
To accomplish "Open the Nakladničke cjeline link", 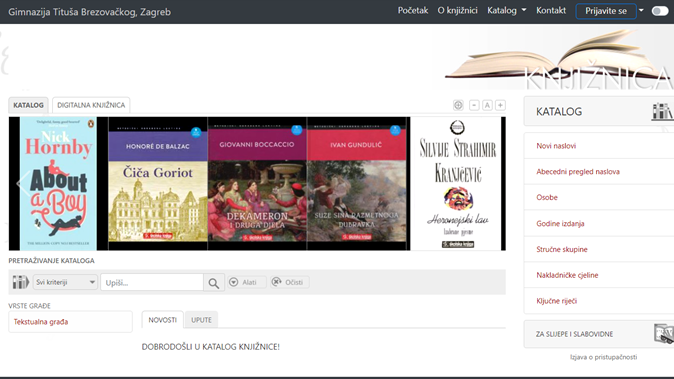I will pos(567,275).
